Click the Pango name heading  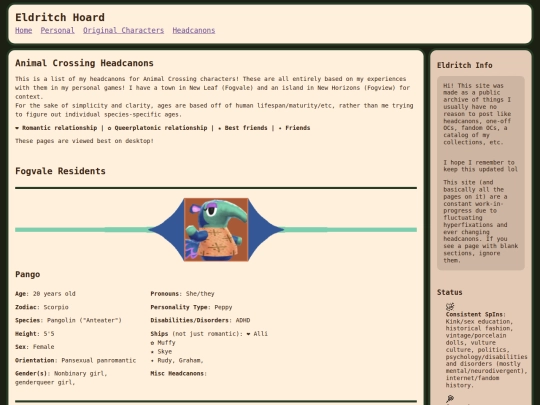point(28,274)
